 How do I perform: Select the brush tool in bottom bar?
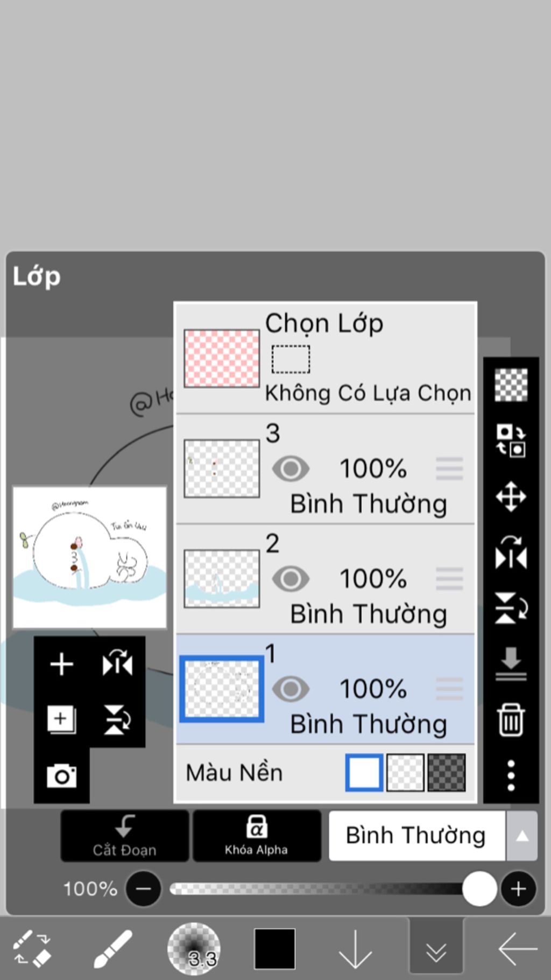coord(113,949)
